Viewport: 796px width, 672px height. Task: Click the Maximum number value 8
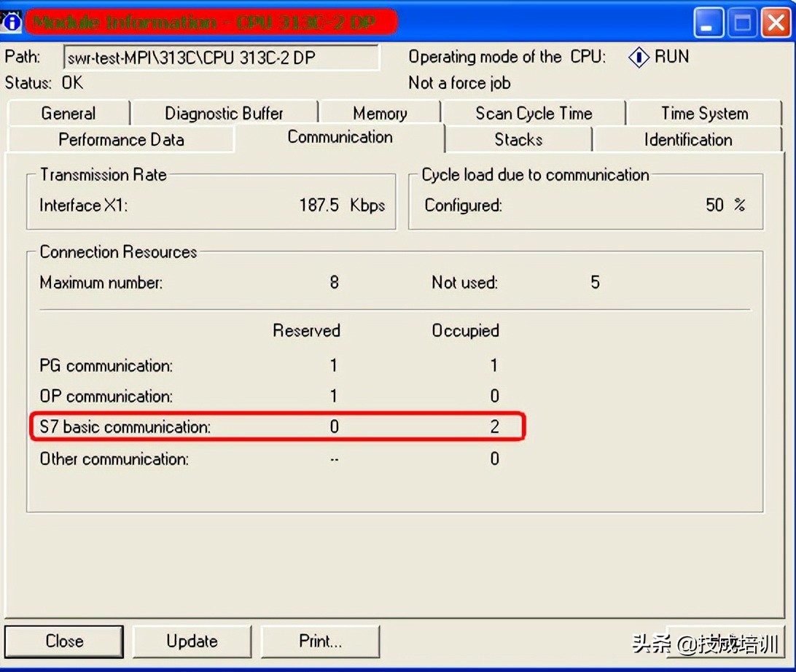click(334, 282)
